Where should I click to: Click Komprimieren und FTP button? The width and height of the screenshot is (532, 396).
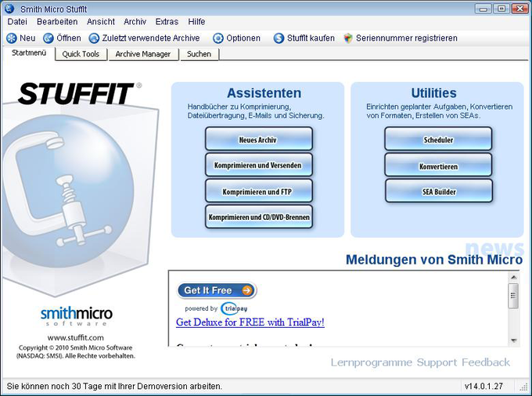[258, 192]
